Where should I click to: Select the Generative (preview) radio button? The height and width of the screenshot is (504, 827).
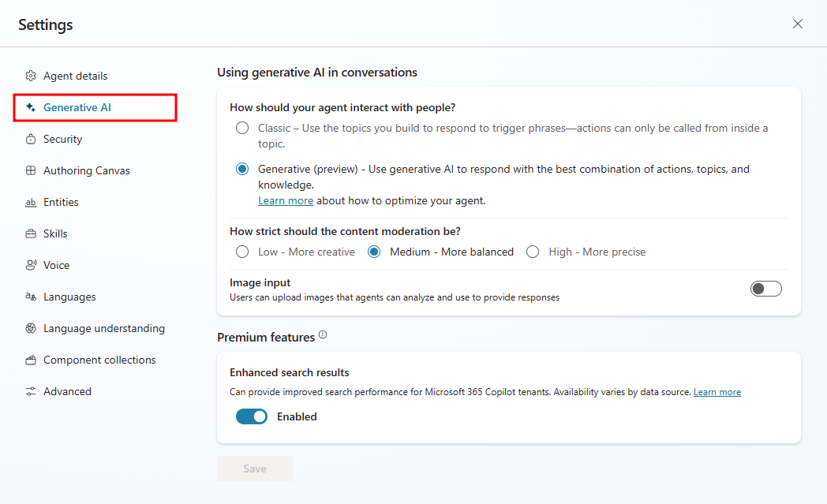click(242, 170)
